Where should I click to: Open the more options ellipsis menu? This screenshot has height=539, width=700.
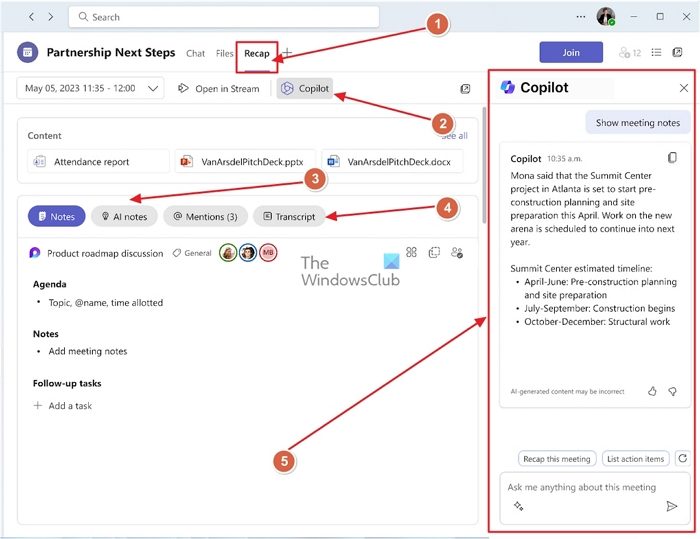click(x=581, y=17)
